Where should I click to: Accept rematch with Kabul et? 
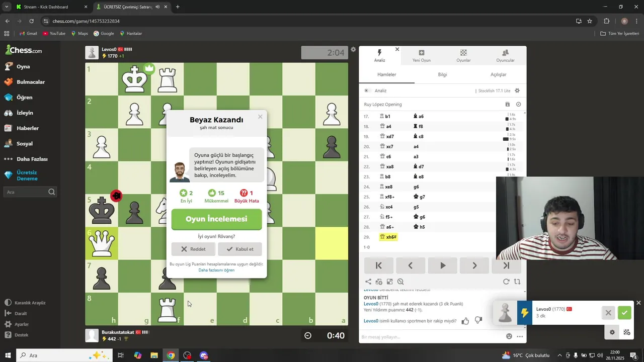[x=240, y=249]
